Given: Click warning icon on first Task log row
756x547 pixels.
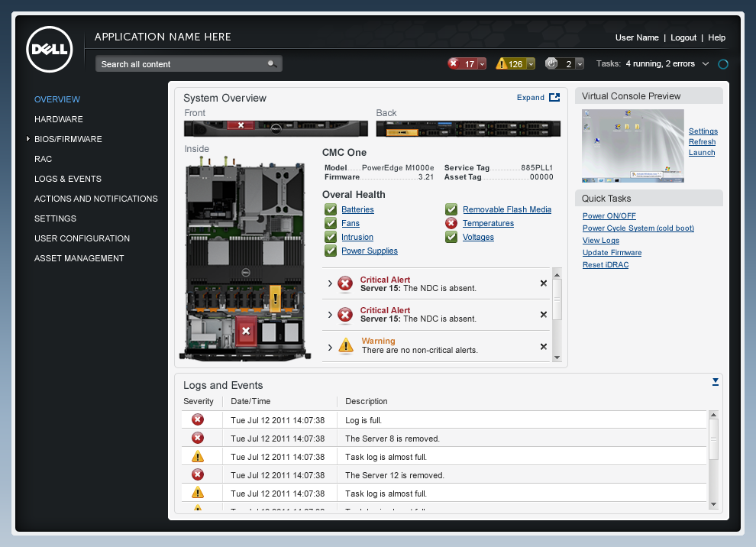Looking at the screenshot, I should click(198, 456).
